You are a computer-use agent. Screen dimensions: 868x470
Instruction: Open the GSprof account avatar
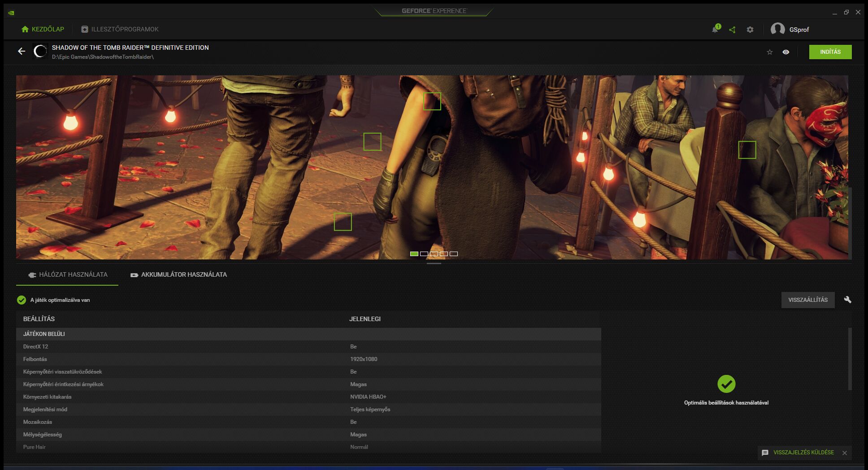(x=777, y=29)
